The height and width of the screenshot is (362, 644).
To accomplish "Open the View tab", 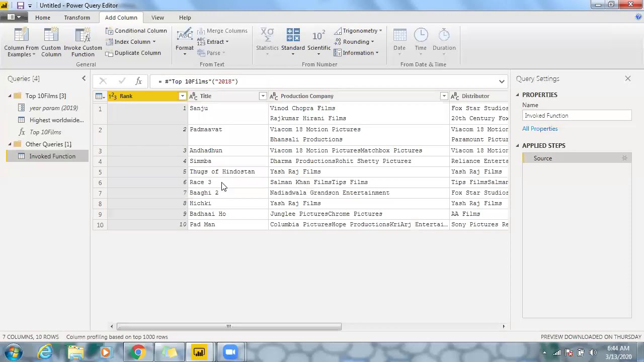I will (157, 18).
